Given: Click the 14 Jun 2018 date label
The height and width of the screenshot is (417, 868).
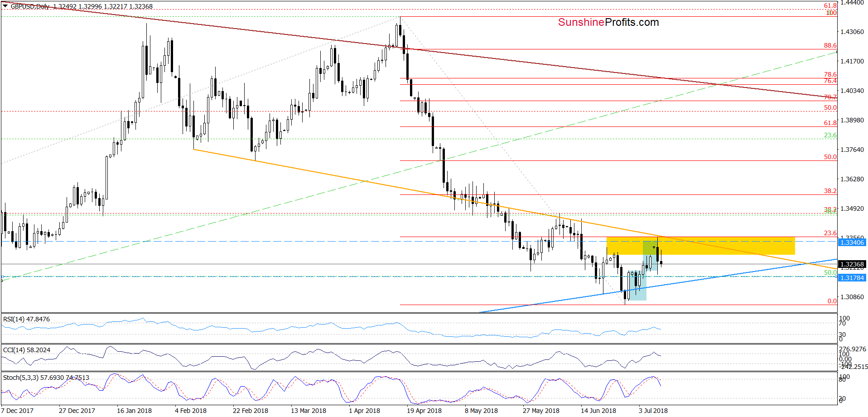Looking at the screenshot, I should [598, 411].
